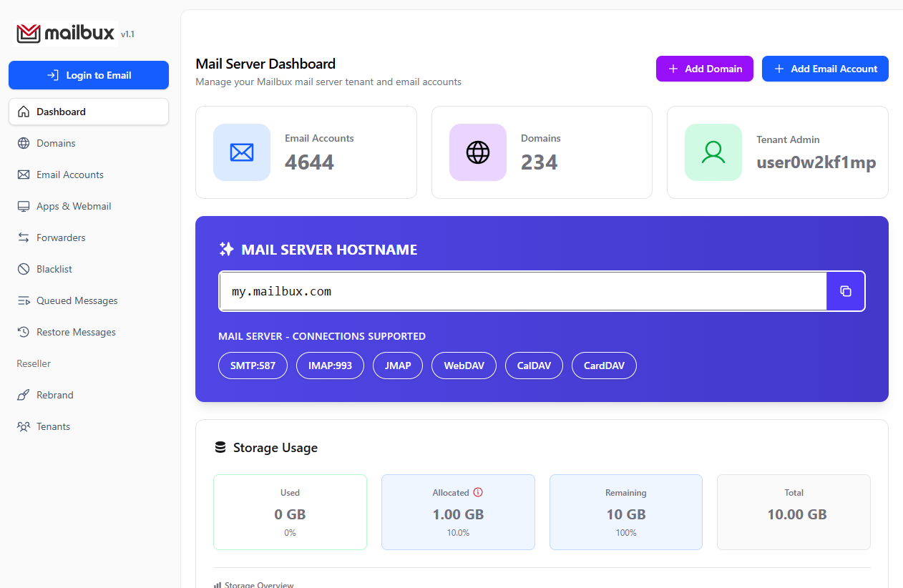The width and height of the screenshot is (903, 588).
Task: Switch to the Dashboard section
Action: point(60,112)
